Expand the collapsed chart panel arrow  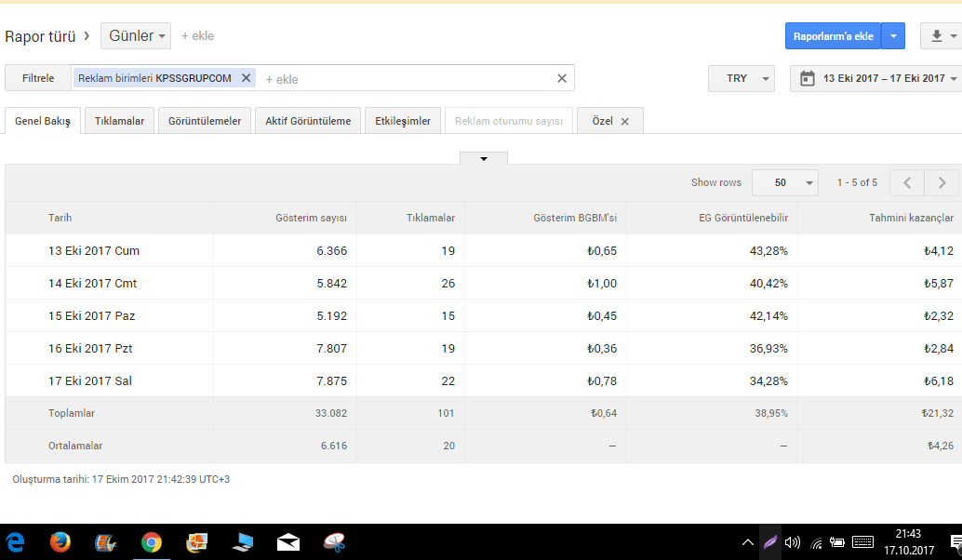pos(484,158)
